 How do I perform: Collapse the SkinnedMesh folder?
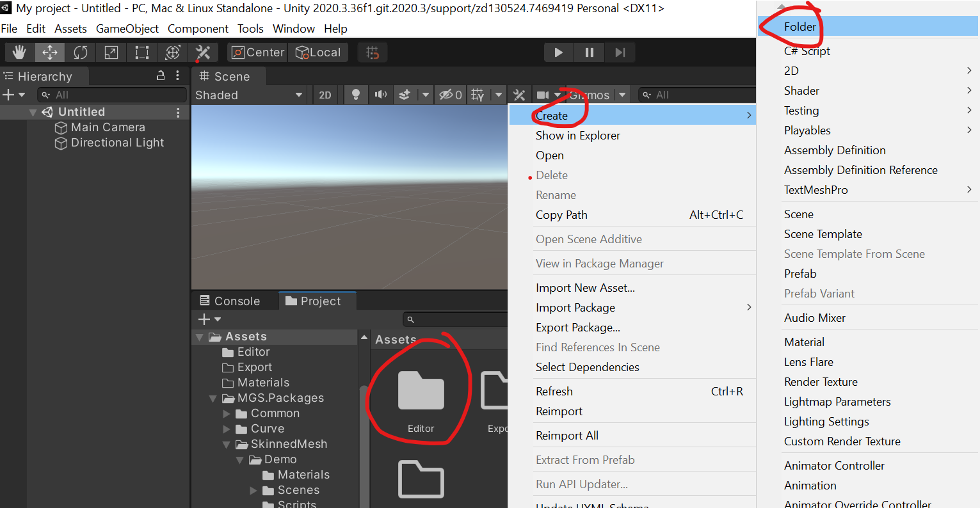tap(227, 445)
